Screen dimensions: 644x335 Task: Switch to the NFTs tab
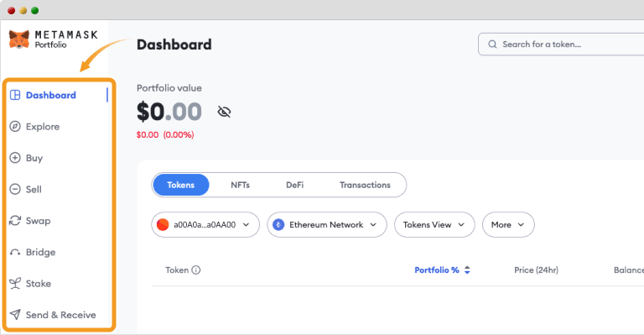[x=240, y=185]
